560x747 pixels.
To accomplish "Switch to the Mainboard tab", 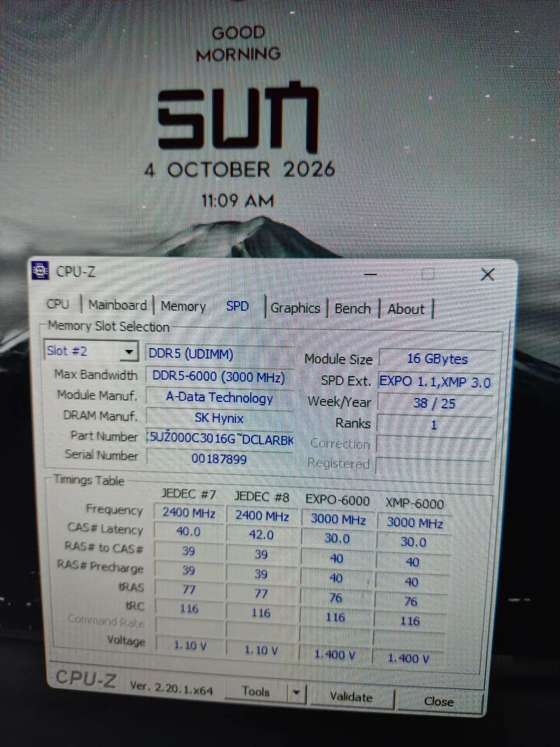I will click(x=118, y=305).
